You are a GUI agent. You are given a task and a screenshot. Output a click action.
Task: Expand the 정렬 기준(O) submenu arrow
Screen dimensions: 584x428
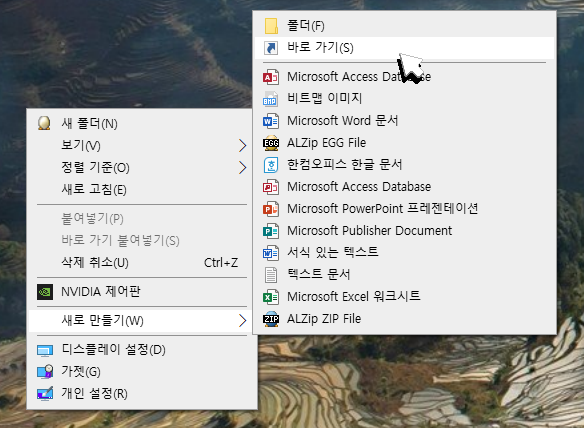(242, 168)
